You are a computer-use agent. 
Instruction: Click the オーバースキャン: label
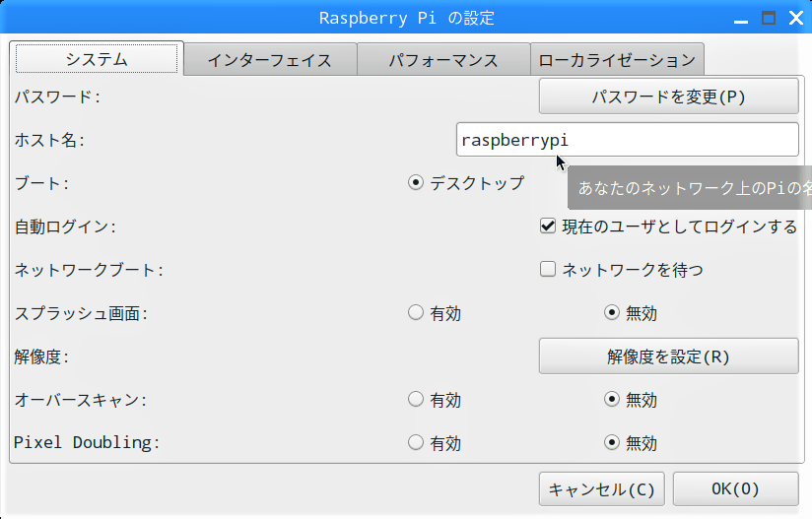[x=81, y=400]
